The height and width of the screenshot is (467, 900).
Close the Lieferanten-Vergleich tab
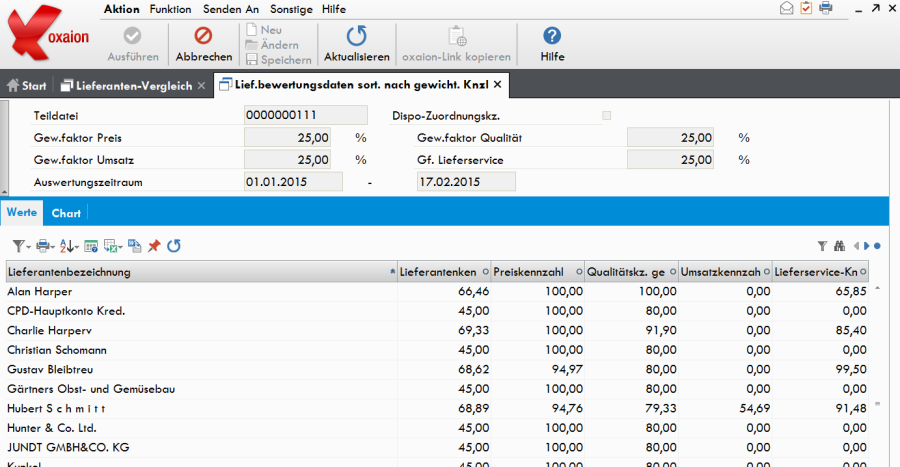(x=201, y=85)
